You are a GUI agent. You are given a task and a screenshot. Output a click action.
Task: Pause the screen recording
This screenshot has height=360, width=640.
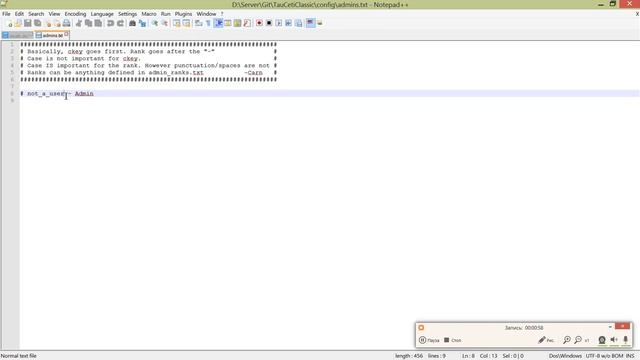429,340
